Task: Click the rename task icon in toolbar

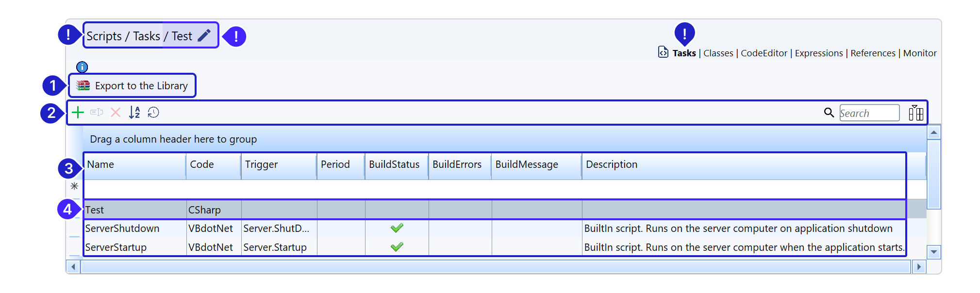Action: (97, 113)
